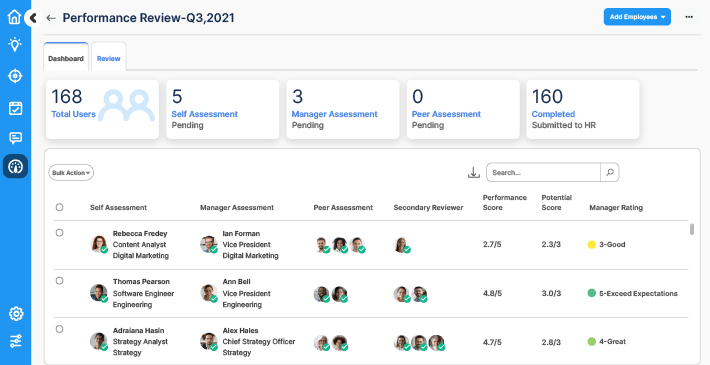Image resolution: width=710 pixels, height=365 pixels.
Task: Click the table vertical scrollbar thumb
Action: [x=692, y=230]
